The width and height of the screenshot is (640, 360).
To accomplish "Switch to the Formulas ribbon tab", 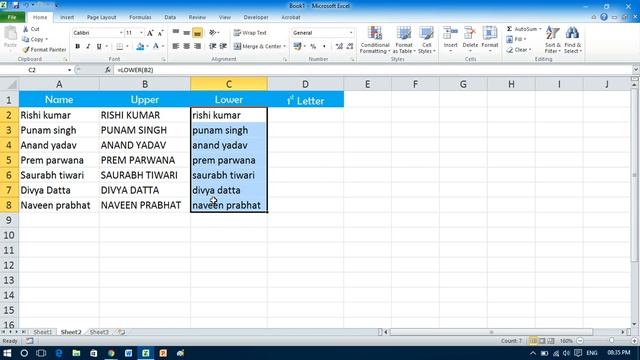I will [140, 18].
